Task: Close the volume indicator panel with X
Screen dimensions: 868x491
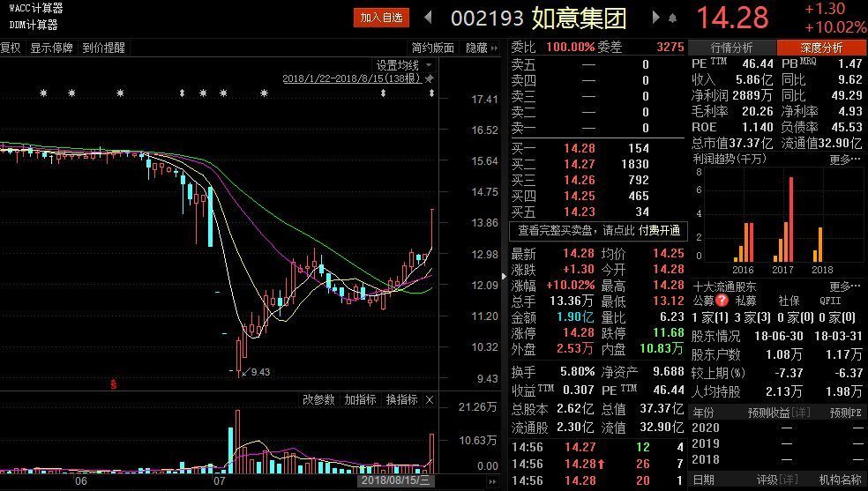Action: [x=430, y=400]
